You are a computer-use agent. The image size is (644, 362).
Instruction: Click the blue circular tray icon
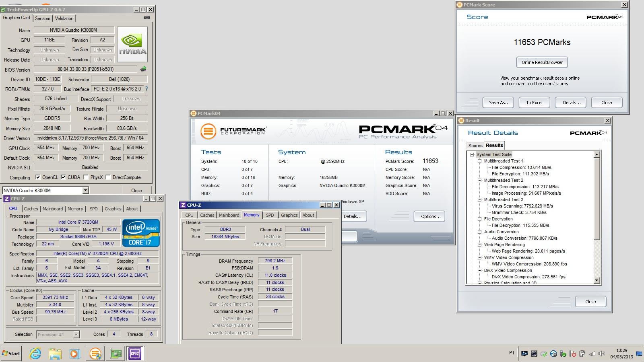click(x=553, y=354)
